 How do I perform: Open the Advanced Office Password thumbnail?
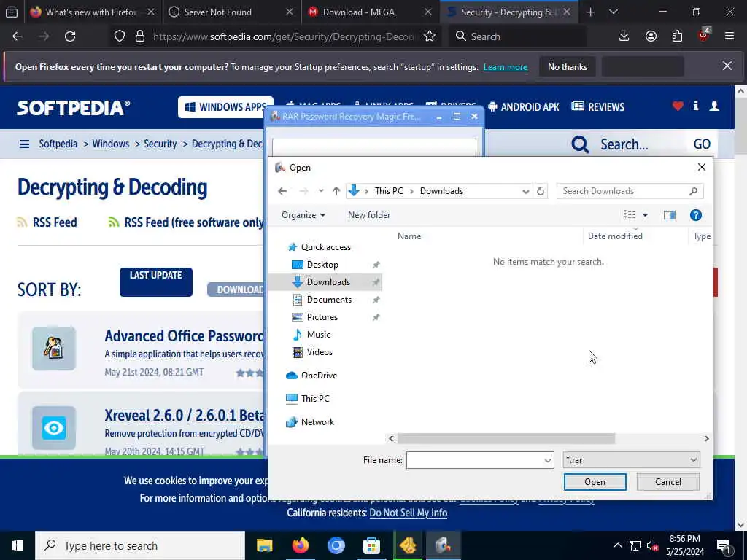pyautogui.click(x=54, y=349)
